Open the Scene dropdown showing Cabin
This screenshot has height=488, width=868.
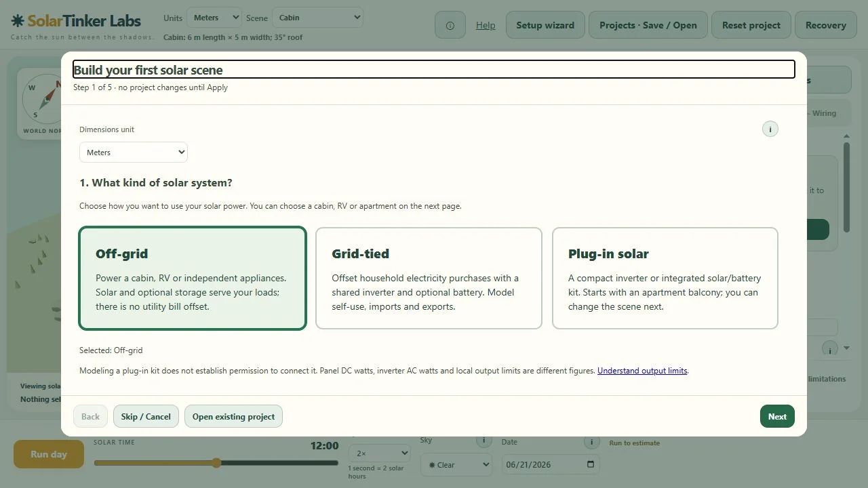317,18
